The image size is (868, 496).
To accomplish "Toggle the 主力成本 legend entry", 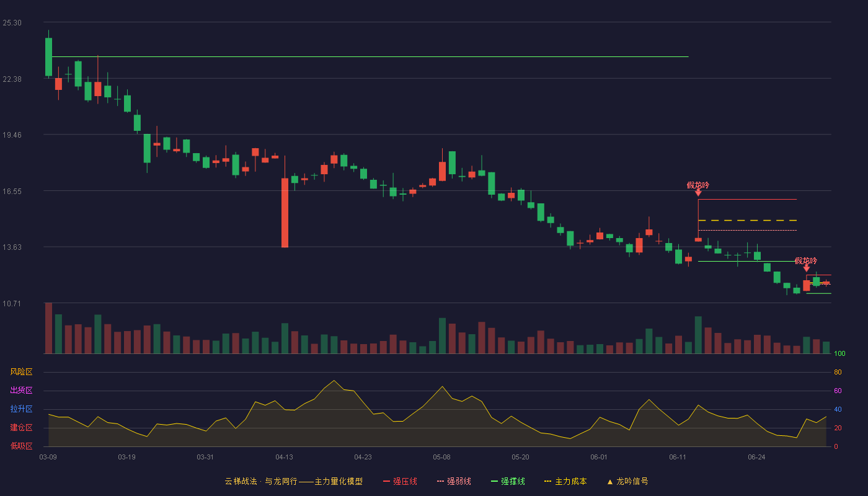I will [x=565, y=481].
